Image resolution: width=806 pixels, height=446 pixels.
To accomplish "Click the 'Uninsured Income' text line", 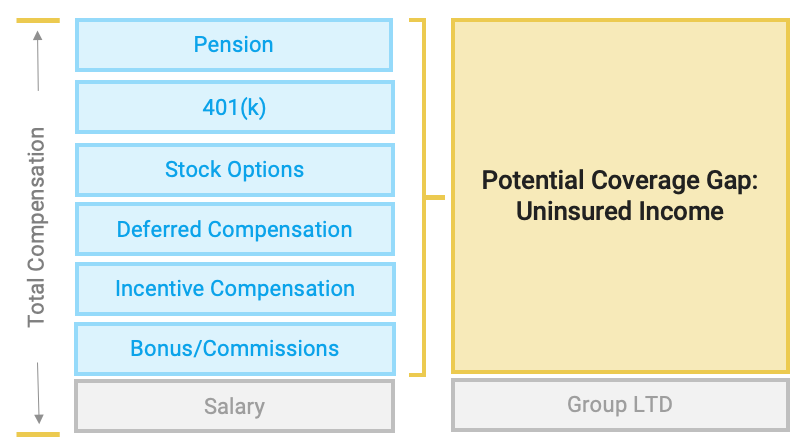I will tap(619, 212).
